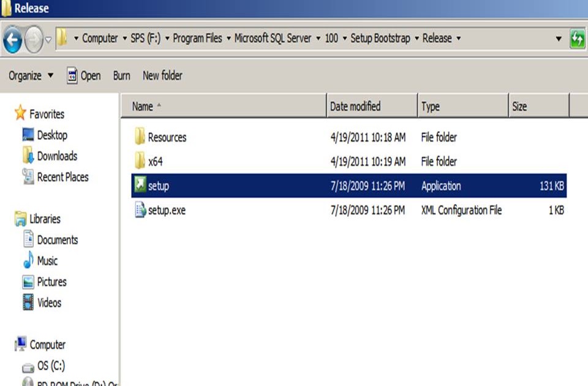Select Microsoft SQL Server breadcrumb
Viewport: 588px width, 386px height.
(x=273, y=38)
